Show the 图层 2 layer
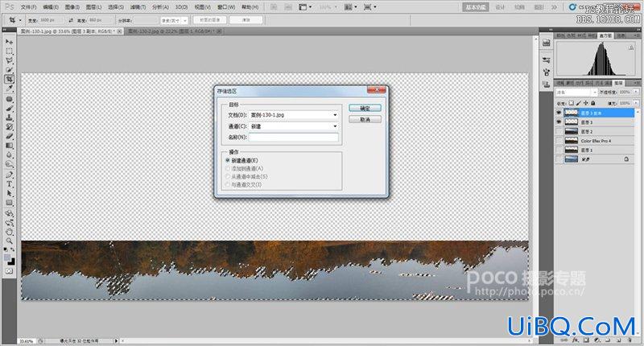This screenshot has height=346, width=644. [559, 131]
